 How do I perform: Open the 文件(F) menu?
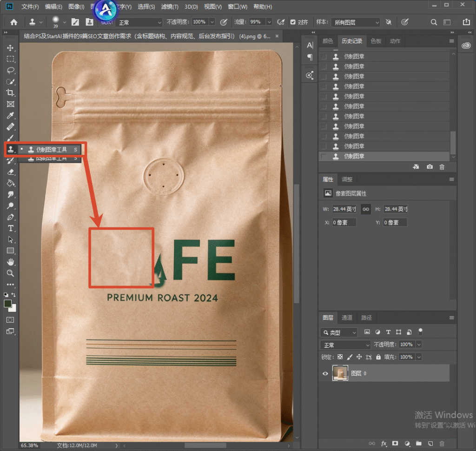tap(30, 7)
